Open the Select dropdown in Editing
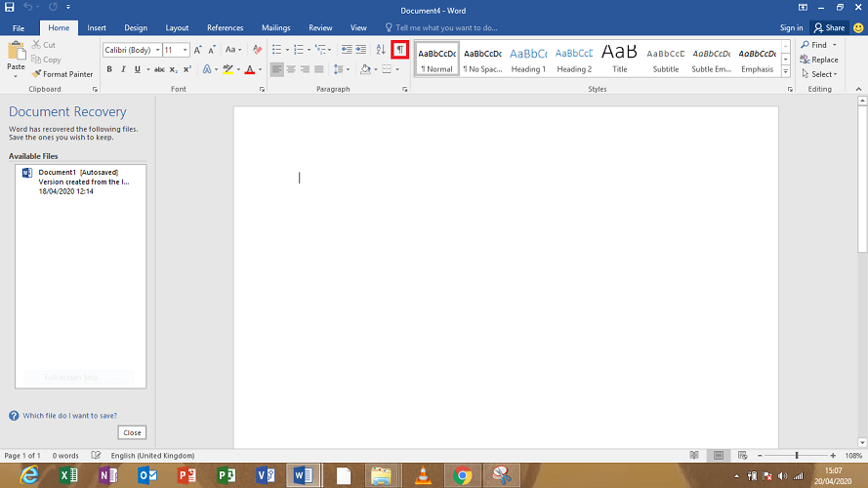 [x=819, y=74]
